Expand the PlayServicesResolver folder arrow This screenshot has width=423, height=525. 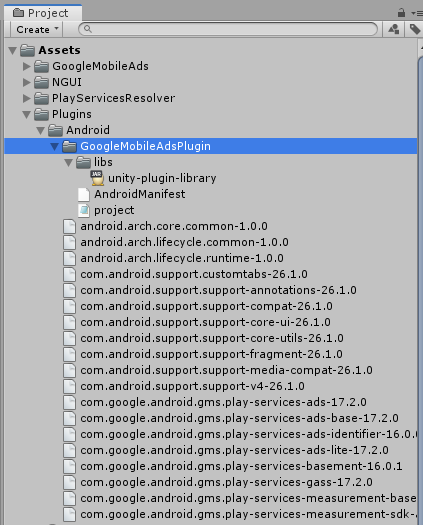pos(27,98)
